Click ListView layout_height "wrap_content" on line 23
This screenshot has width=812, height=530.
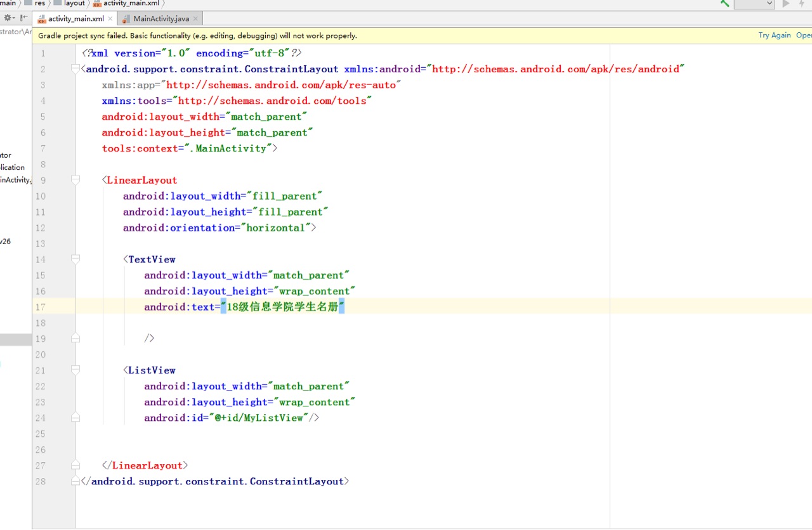[x=314, y=402]
